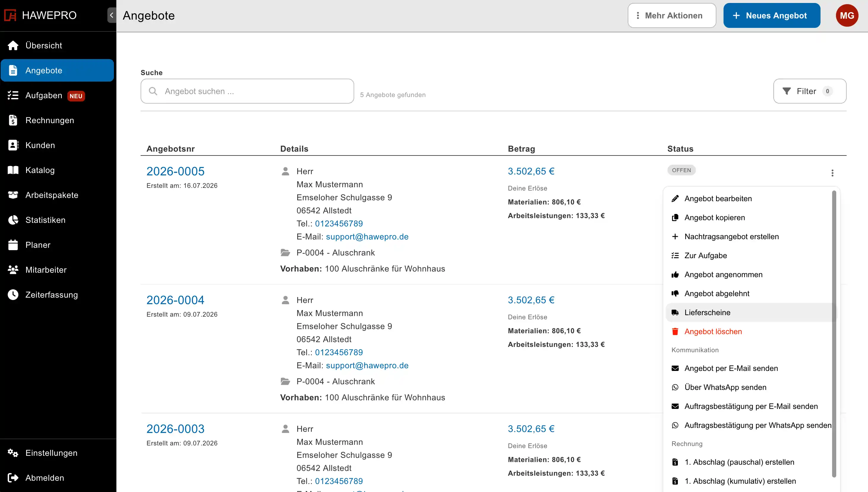Open the Mehr Aktionen dropdown

672,15
